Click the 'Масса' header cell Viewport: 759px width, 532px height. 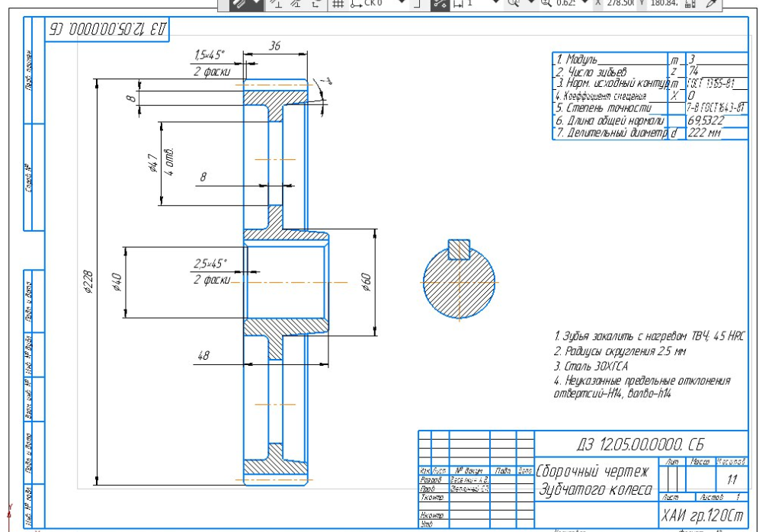point(700,462)
